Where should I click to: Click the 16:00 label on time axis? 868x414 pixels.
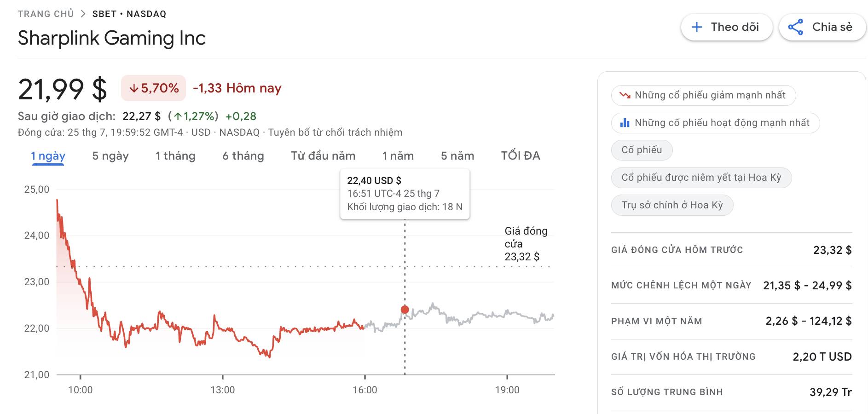coord(365,390)
